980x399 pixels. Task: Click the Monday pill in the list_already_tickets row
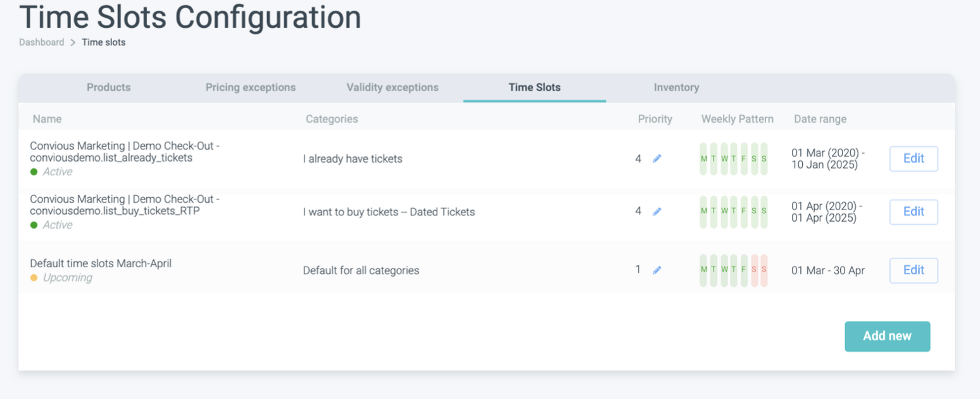703,159
